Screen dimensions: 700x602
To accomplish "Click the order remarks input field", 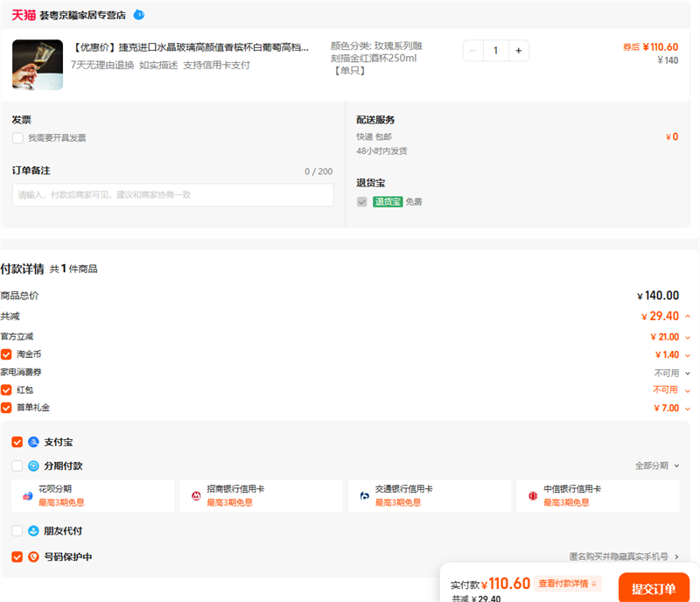I will coord(172,194).
